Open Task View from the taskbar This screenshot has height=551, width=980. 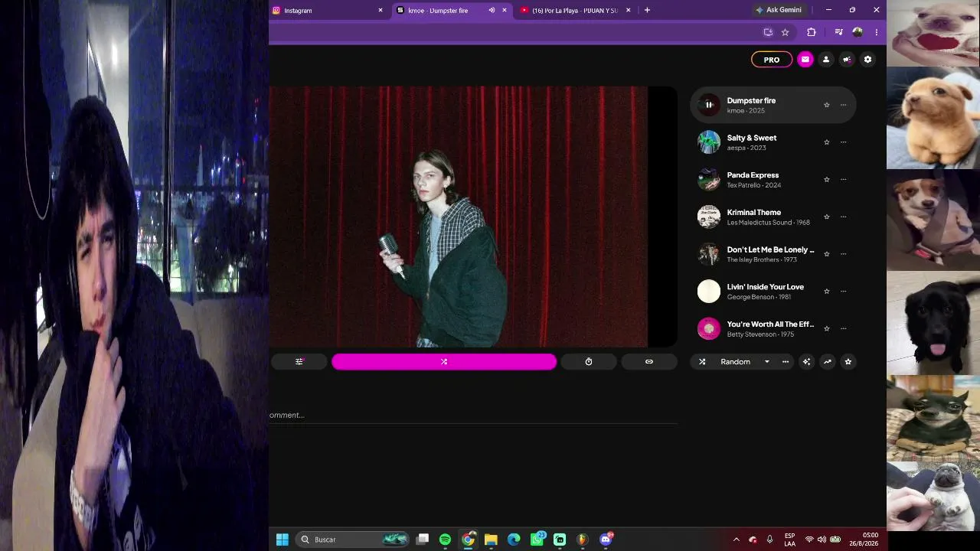(422, 540)
